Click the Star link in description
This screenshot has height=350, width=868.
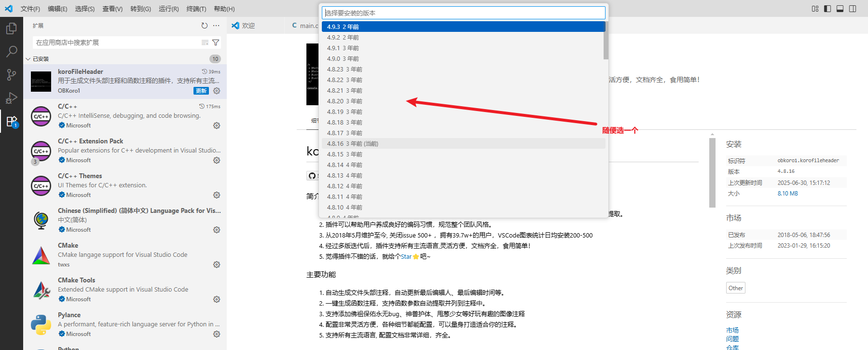pyautogui.click(x=406, y=256)
